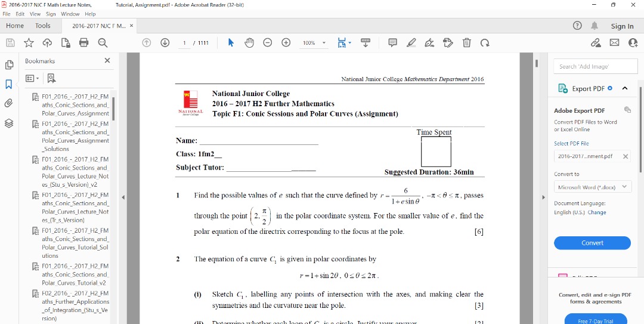Toggle the Bookmarks panel in left sidebar

pos(9,84)
